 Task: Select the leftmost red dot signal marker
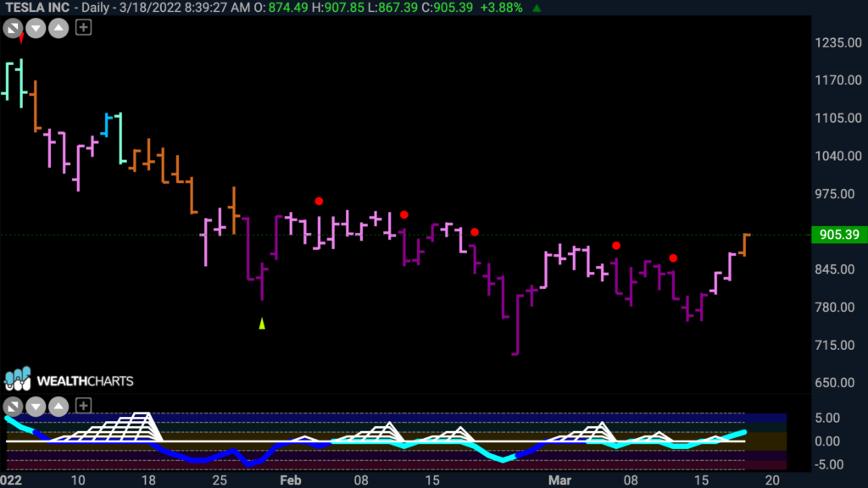click(319, 202)
